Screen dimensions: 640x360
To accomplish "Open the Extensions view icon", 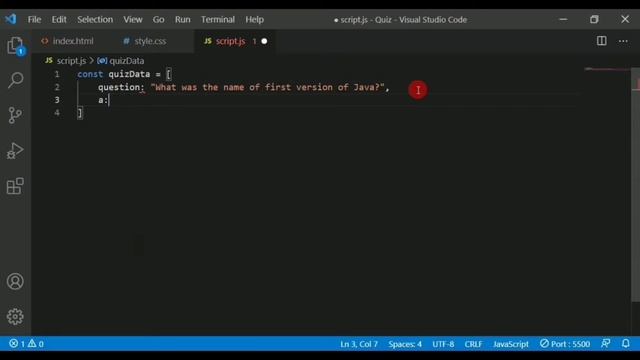I will point(15,186).
